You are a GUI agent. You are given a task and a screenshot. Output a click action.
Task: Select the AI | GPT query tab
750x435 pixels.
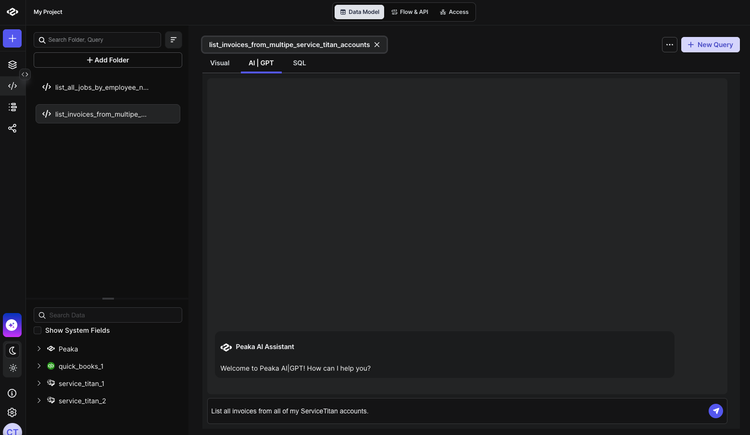coord(261,63)
